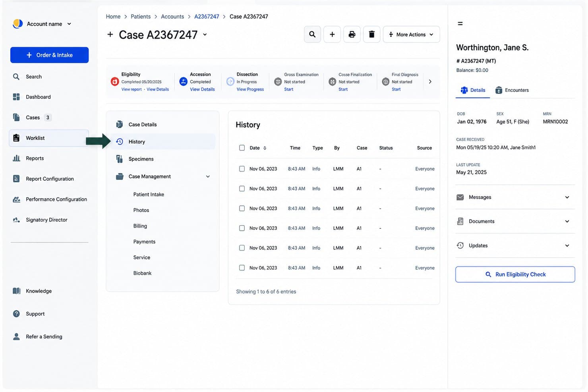Click the account logo icon

click(x=17, y=24)
